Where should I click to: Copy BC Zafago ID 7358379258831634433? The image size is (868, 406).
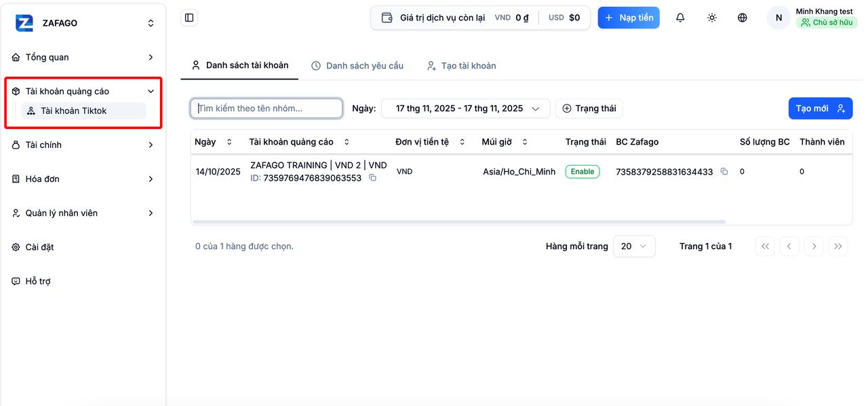[724, 172]
